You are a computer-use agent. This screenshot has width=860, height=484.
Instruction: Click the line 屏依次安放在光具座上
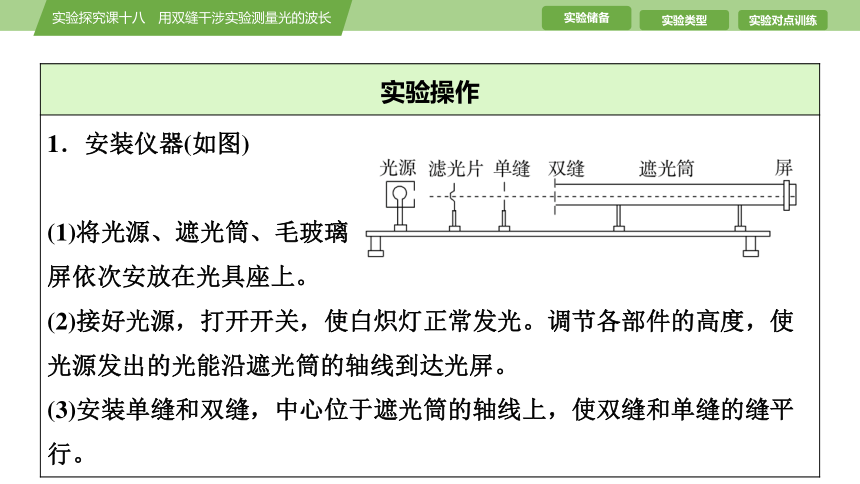click(178, 277)
